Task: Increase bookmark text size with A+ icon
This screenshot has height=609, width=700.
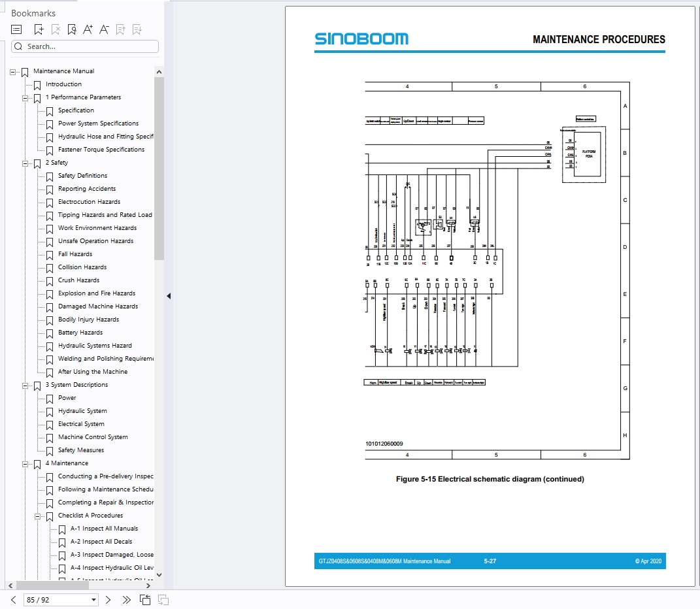Action: click(88, 29)
